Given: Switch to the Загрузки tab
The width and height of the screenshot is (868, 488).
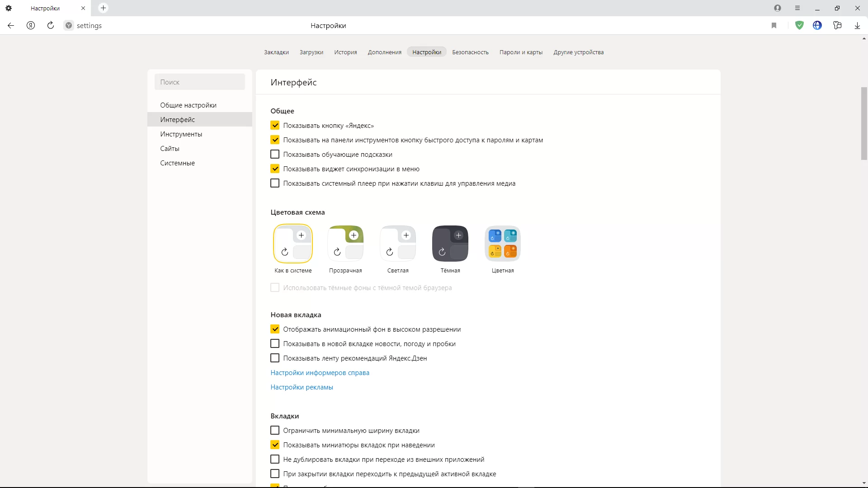Looking at the screenshot, I should [311, 52].
